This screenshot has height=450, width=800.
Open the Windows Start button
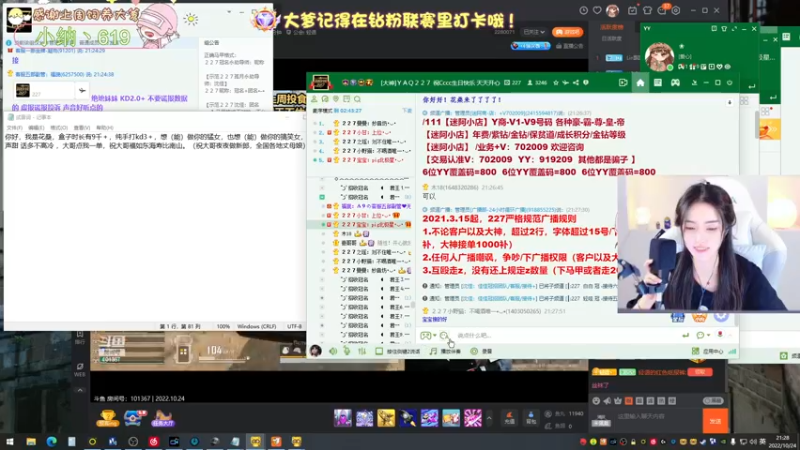point(10,441)
